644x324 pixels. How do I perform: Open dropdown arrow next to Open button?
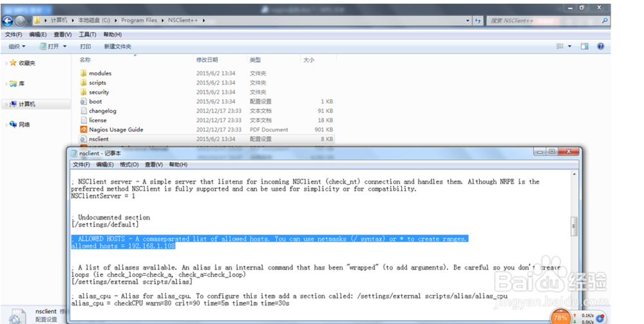[x=65, y=46]
